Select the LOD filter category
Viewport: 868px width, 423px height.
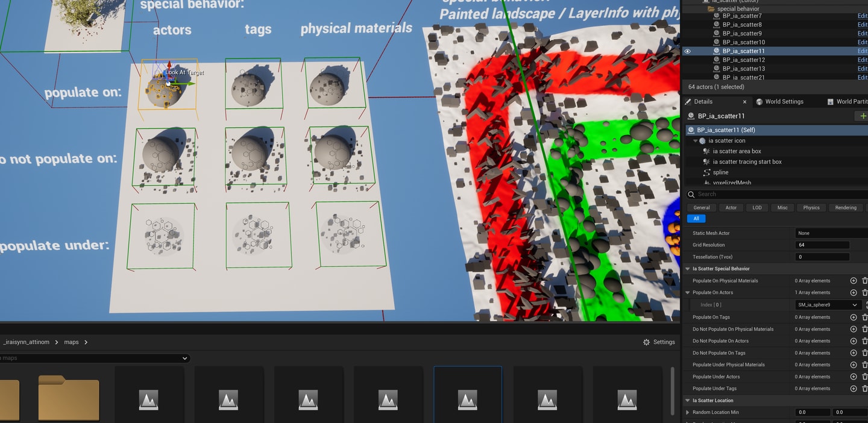(x=757, y=208)
